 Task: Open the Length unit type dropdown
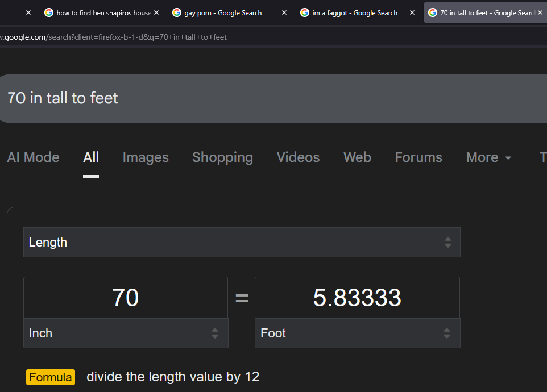pyautogui.click(x=242, y=242)
